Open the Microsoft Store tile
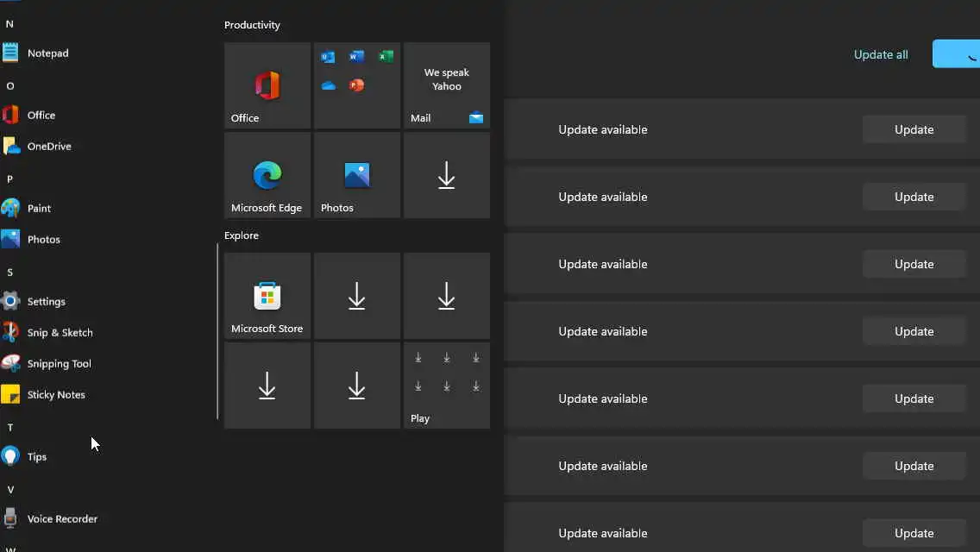 point(267,296)
